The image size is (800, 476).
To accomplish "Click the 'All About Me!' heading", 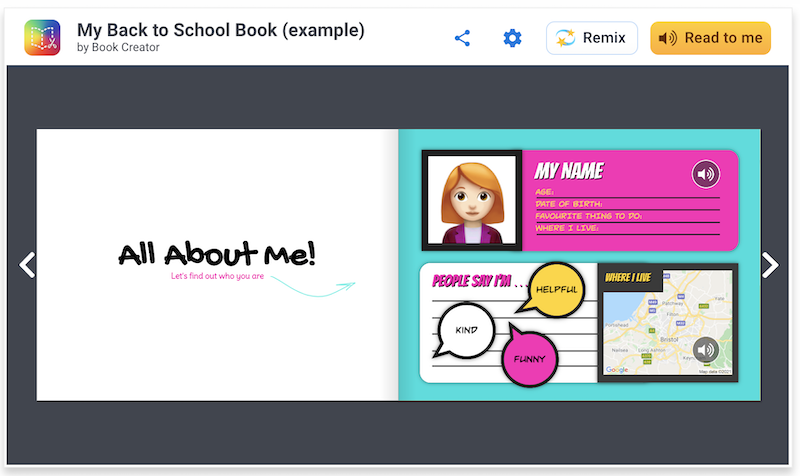I will [217, 254].
